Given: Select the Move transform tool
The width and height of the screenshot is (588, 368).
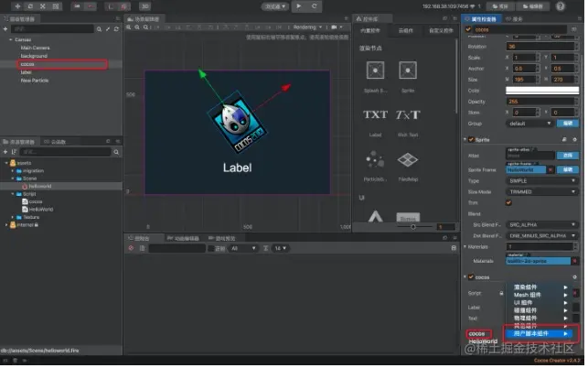Looking at the screenshot, I should point(17,6).
